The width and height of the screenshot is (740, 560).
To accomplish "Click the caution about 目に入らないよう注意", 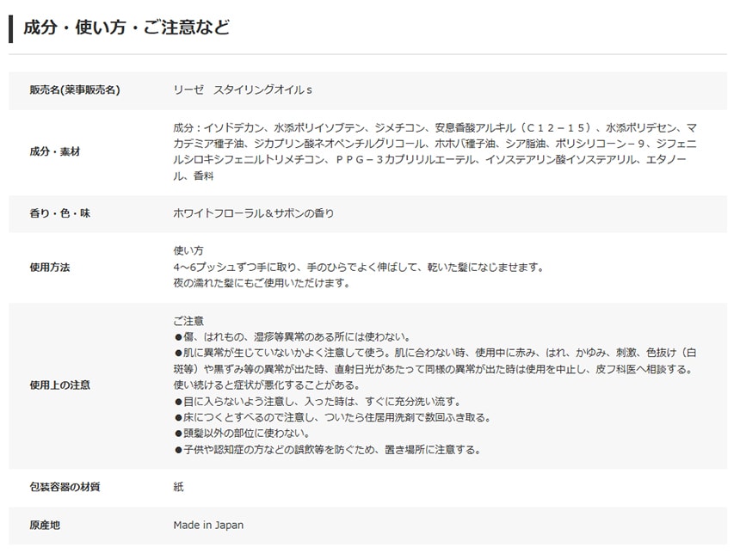I will 318,402.
